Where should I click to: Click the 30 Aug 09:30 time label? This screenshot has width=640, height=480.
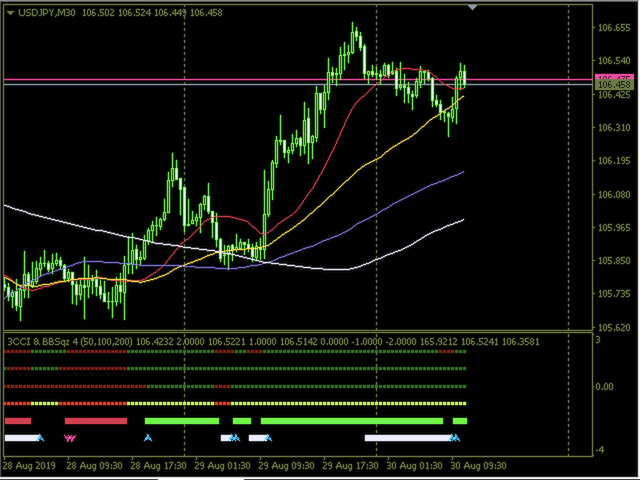[x=479, y=466]
